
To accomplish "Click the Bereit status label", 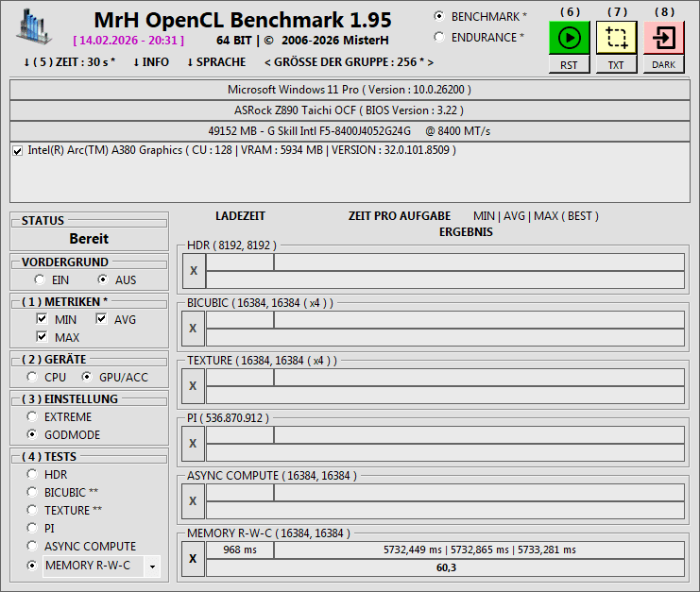I will click(x=89, y=239).
